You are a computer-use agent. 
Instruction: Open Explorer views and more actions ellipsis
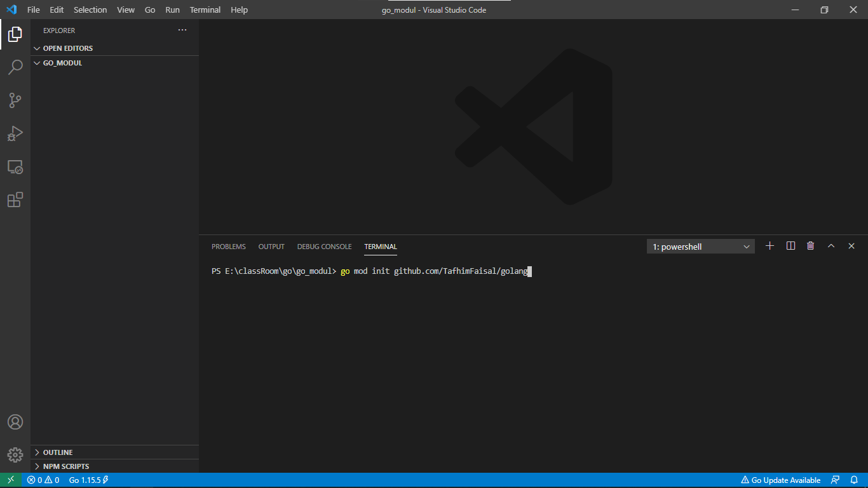pos(182,30)
